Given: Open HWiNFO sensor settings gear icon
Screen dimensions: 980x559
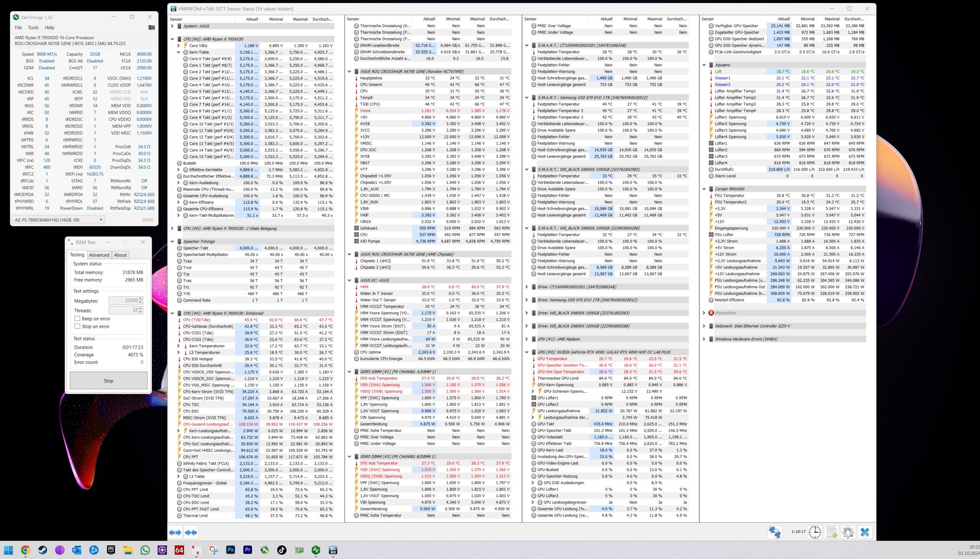Looking at the screenshot, I should (x=848, y=532).
